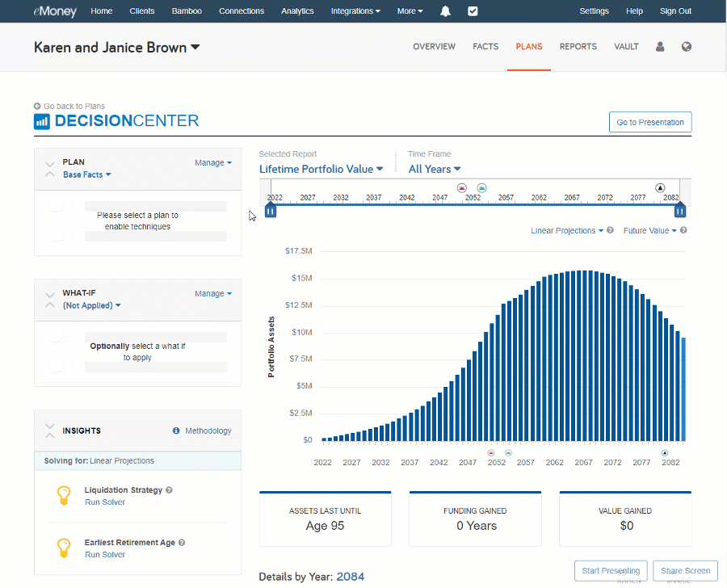The image size is (727, 588).
Task: Open the Base Facts plan dropdown
Action: [x=87, y=174]
